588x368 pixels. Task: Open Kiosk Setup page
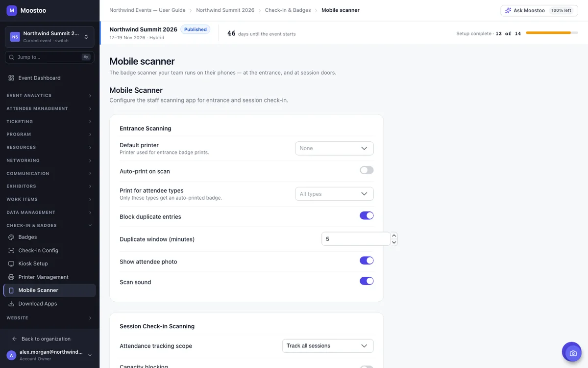pyautogui.click(x=49, y=263)
